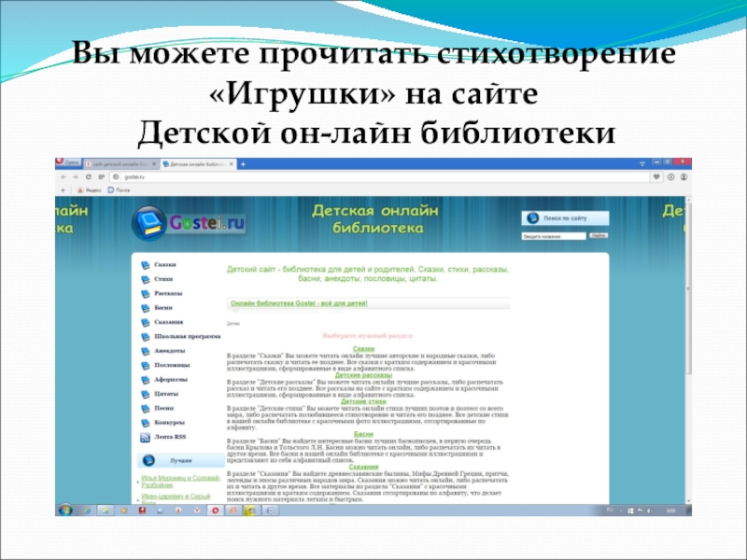Click the heart bookmark icon in address bar

coord(656,176)
